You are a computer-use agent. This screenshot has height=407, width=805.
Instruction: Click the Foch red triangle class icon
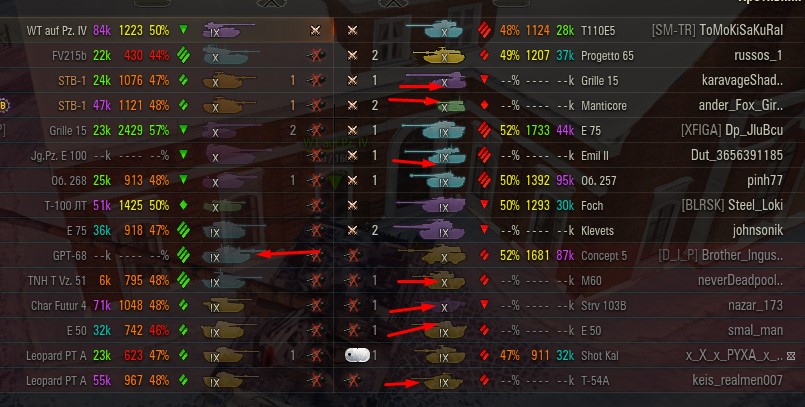[484, 205]
